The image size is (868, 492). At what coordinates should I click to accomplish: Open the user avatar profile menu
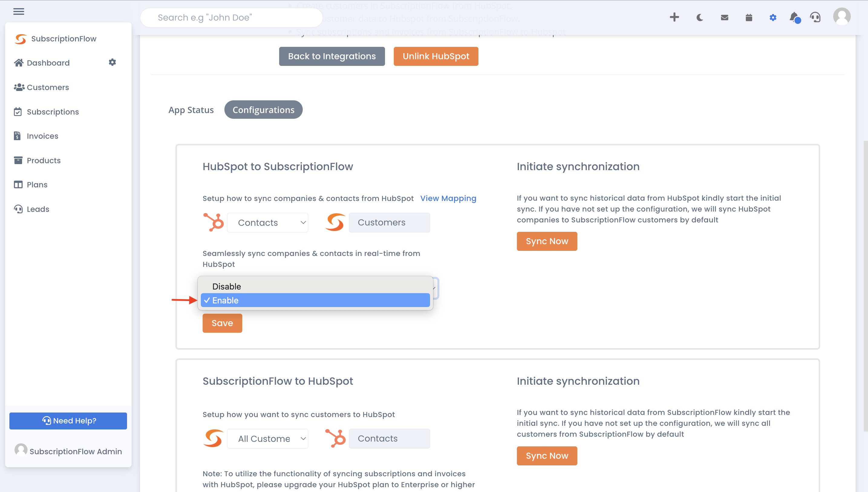[x=842, y=17]
